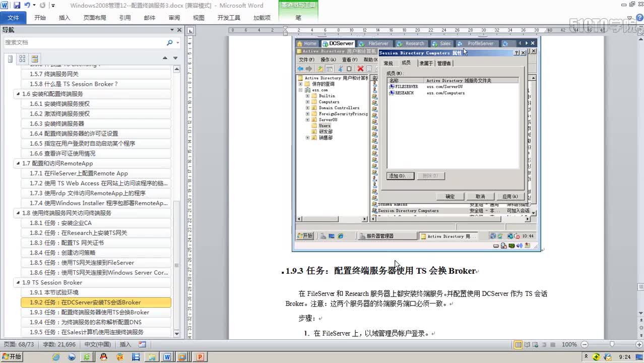Go to heading 1.5.8 什么是 TS Session Broker
The image size is (644, 363).
[x=96, y=84]
